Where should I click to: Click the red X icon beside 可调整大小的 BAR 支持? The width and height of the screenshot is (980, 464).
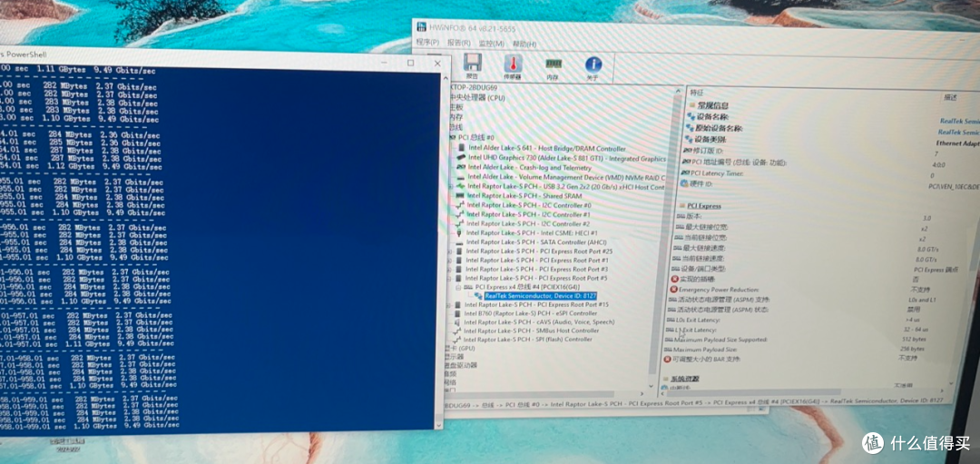(x=668, y=360)
